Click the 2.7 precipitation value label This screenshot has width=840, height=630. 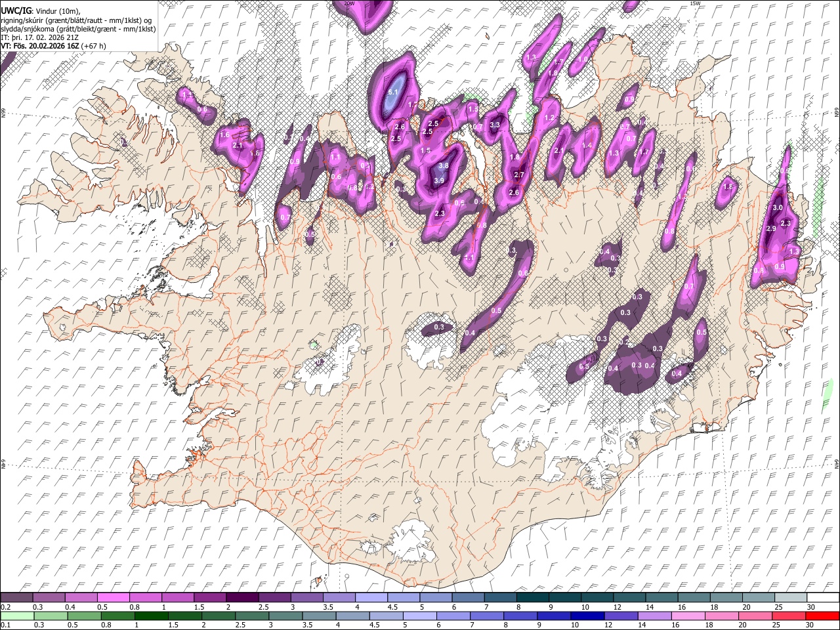(519, 175)
